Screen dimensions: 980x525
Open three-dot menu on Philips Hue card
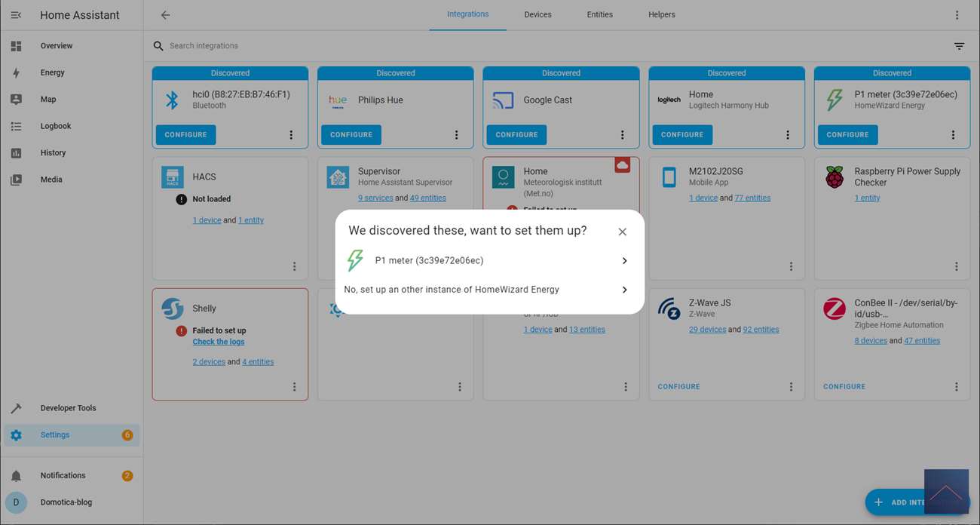pyautogui.click(x=456, y=135)
